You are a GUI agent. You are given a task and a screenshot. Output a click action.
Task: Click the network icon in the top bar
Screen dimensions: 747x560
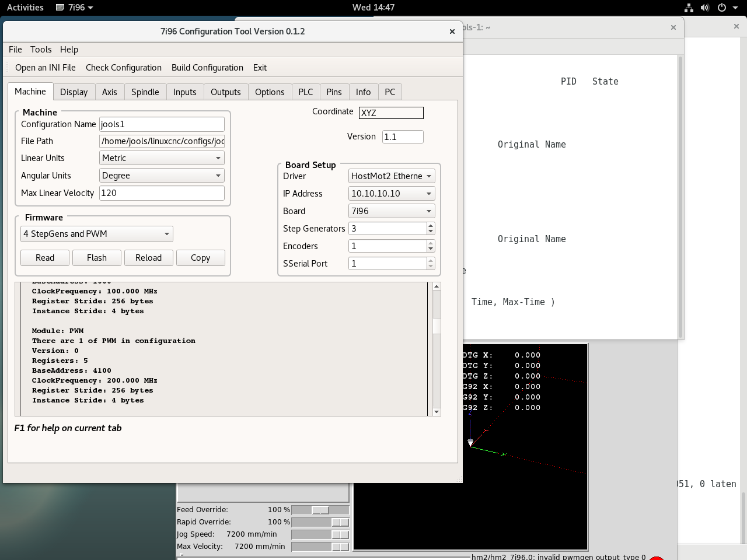click(x=689, y=8)
